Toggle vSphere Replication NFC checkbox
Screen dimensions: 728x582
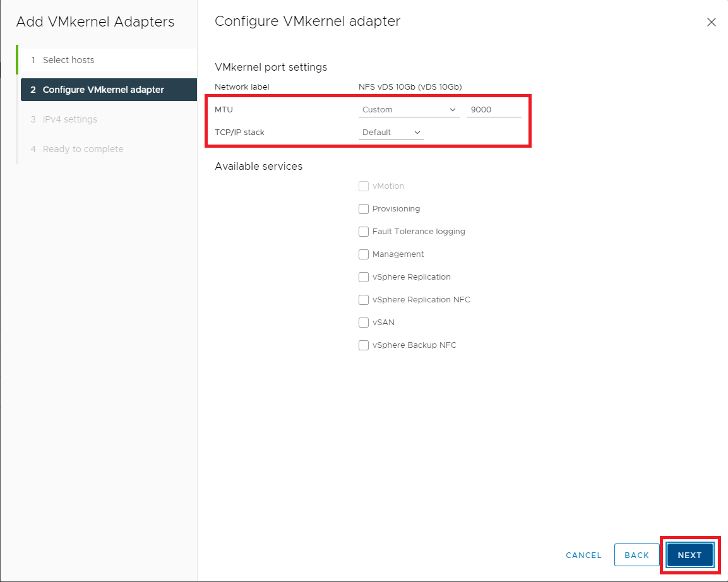[x=364, y=300]
